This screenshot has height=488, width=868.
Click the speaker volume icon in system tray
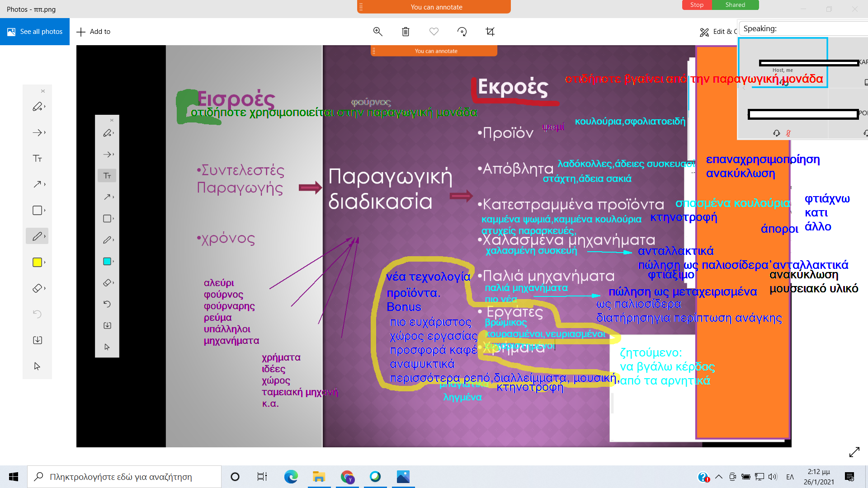773,477
